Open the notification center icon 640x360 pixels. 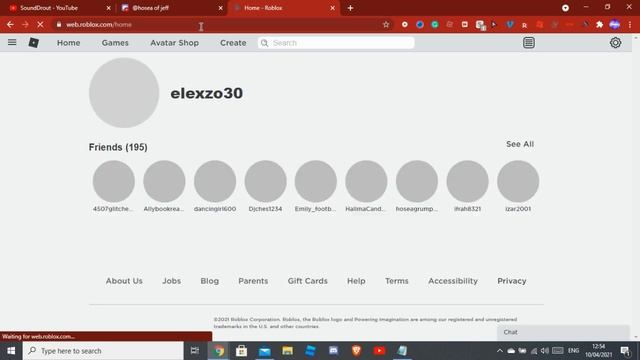[625, 351]
